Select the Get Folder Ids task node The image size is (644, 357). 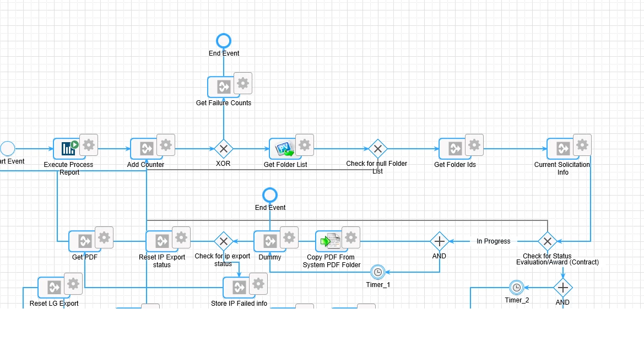455,148
